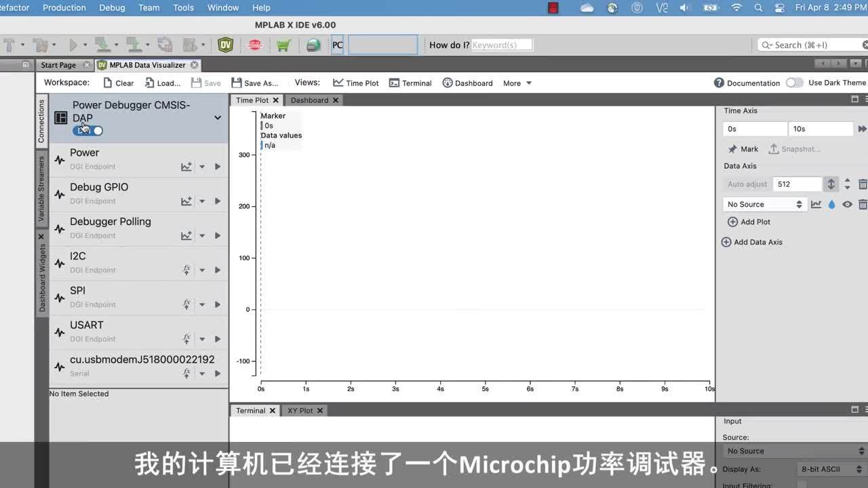This screenshot has height=488, width=868.
Task: Click the plot icon next to Power endpoint
Action: (186, 166)
